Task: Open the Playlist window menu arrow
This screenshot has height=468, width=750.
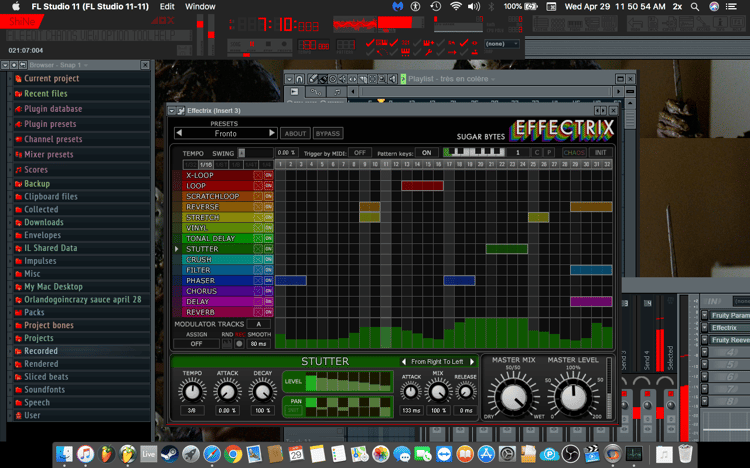Action: tap(289, 79)
